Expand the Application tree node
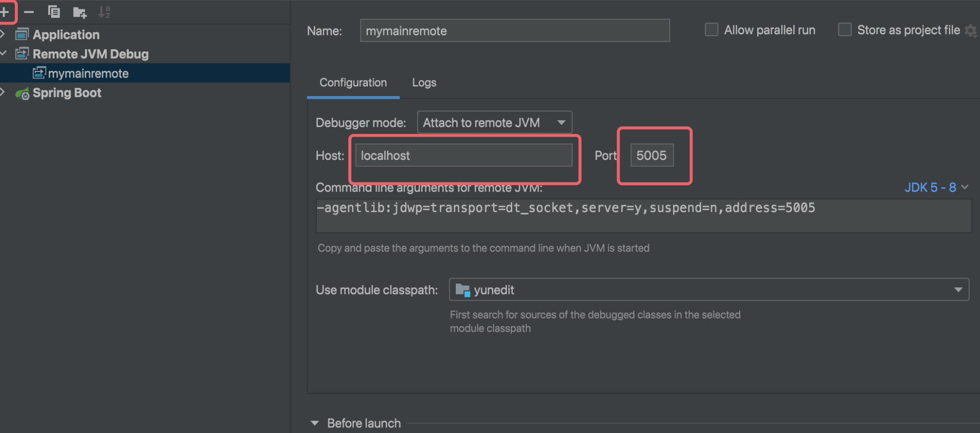The width and height of the screenshot is (980, 433). 3,34
